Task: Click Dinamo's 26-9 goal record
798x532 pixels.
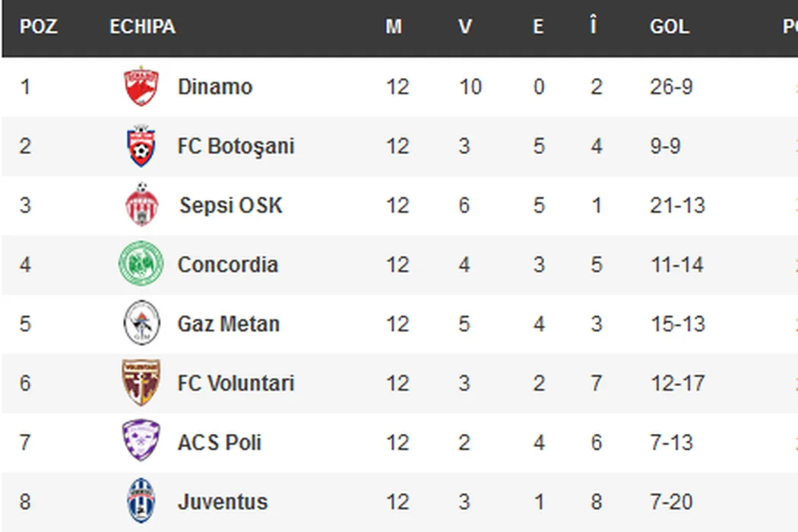Action: [x=671, y=87]
